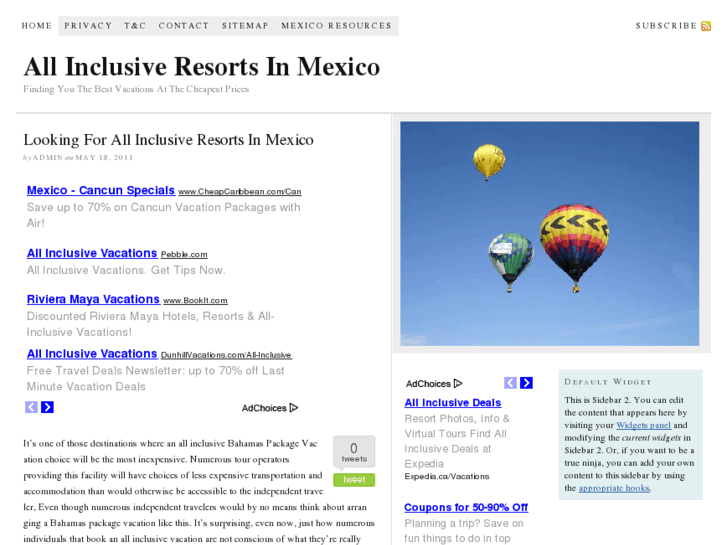Click ad text Free Travel Deals Newsletter
The height and width of the screenshot is (545, 727).
[155, 378]
